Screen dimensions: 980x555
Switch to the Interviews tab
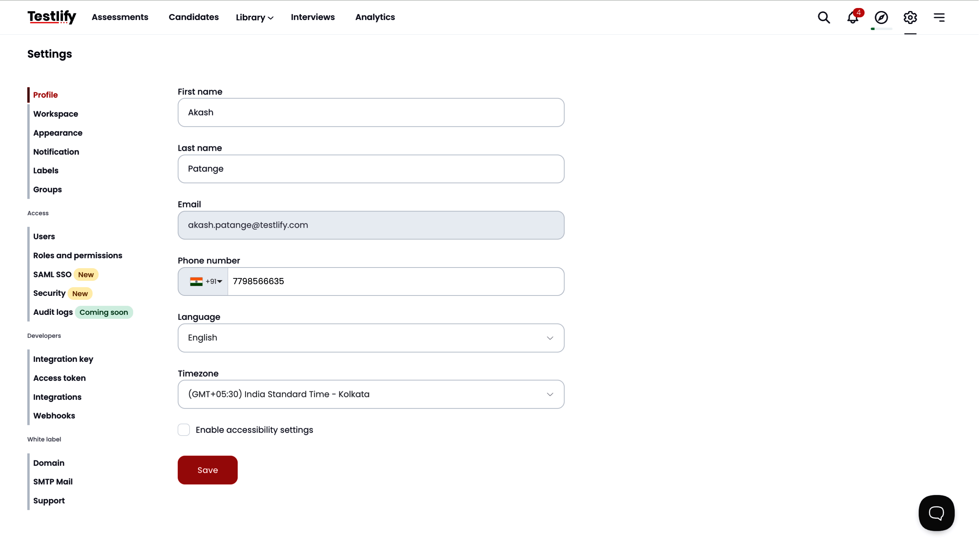[313, 17]
